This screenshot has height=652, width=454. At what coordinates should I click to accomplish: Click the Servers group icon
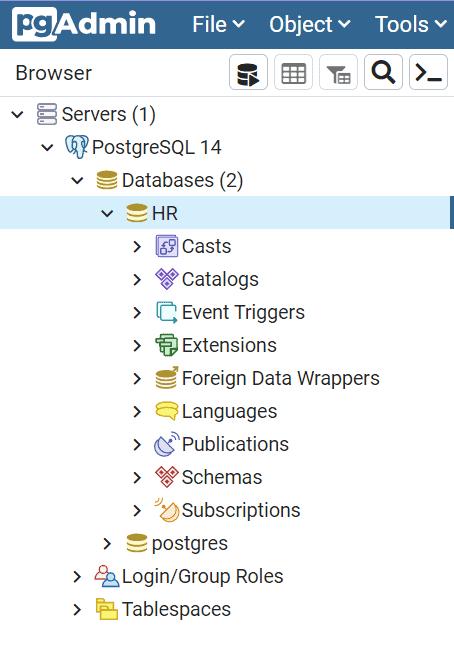47,114
